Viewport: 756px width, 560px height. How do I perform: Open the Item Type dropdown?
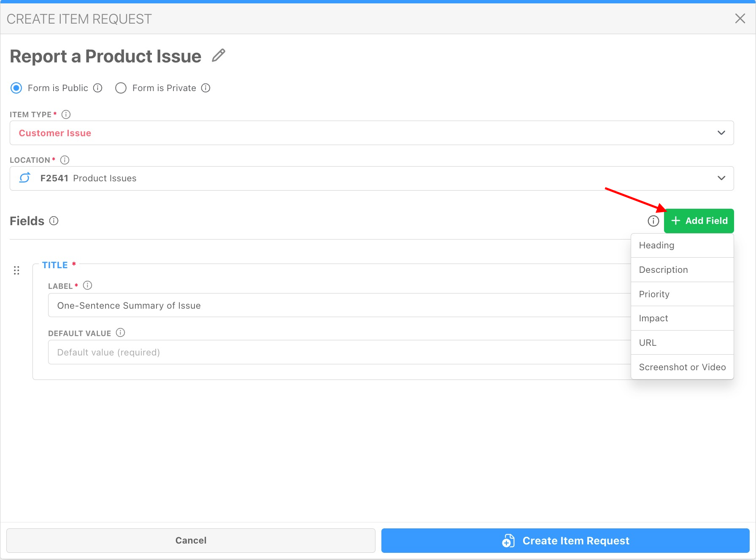pyautogui.click(x=371, y=133)
